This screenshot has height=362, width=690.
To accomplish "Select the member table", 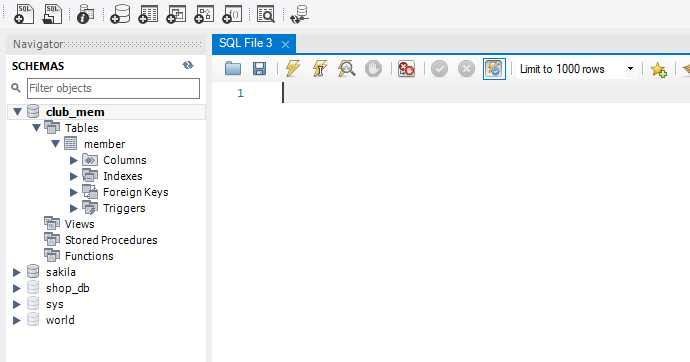I will click(x=105, y=144).
